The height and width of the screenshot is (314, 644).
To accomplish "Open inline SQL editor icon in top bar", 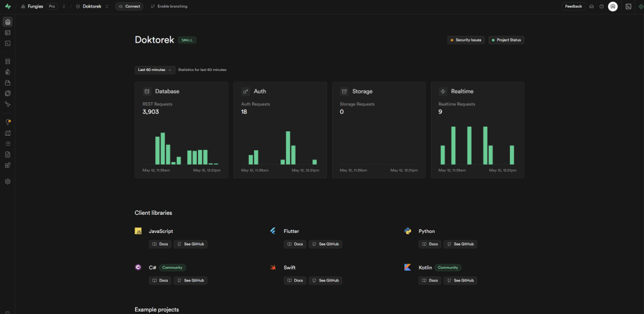I will pos(628,6).
